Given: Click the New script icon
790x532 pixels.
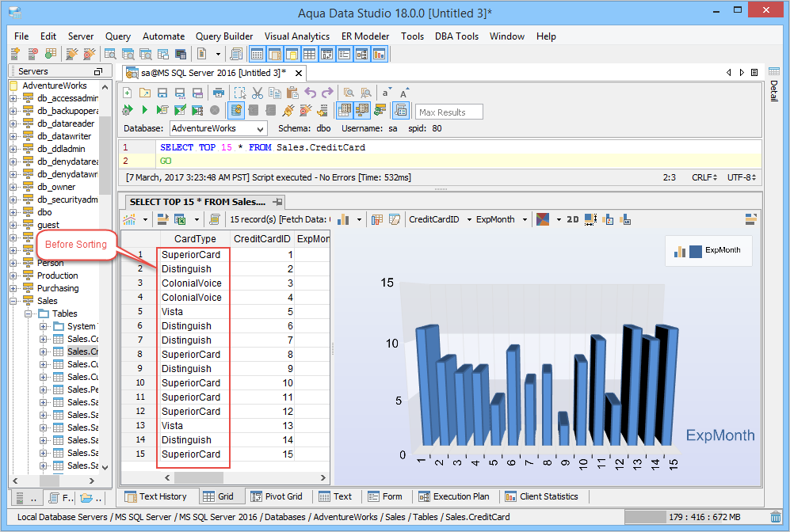Looking at the screenshot, I should 128,93.
